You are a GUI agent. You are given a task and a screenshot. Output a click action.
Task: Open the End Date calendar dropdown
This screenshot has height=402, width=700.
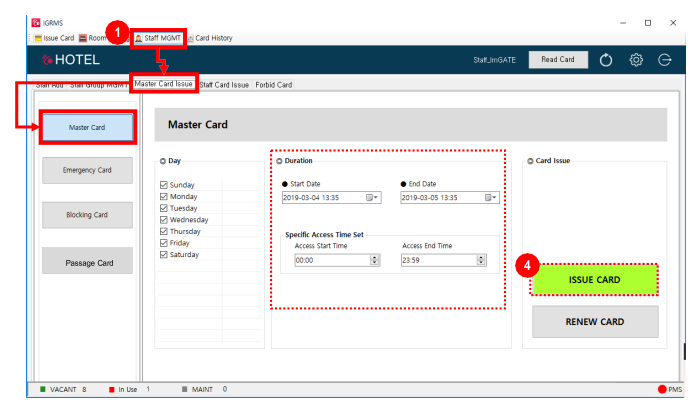pos(491,197)
